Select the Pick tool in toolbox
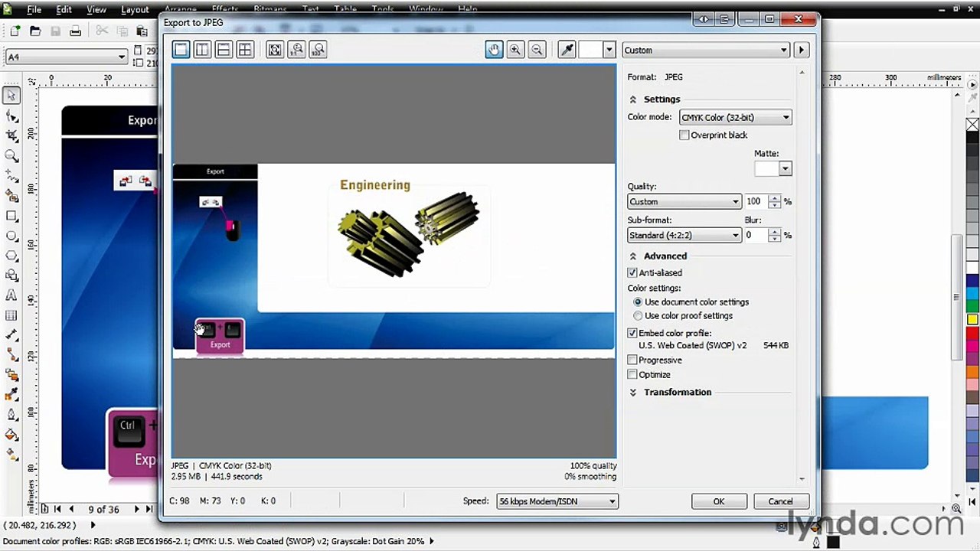Screen dimensions: 980x551 coord(11,96)
